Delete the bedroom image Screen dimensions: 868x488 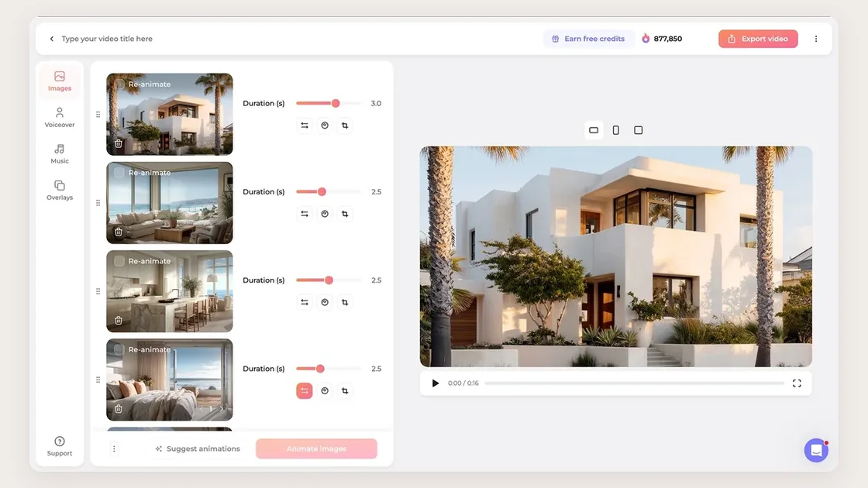click(119, 409)
